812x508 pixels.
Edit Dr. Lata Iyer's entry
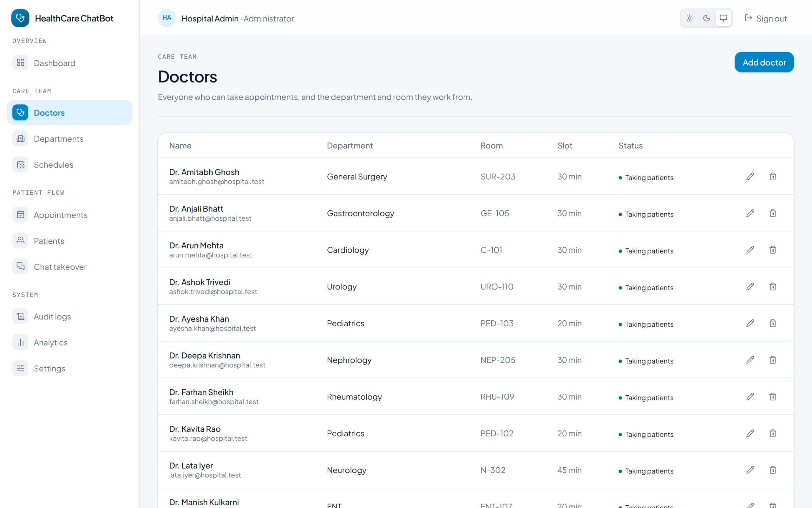point(750,470)
